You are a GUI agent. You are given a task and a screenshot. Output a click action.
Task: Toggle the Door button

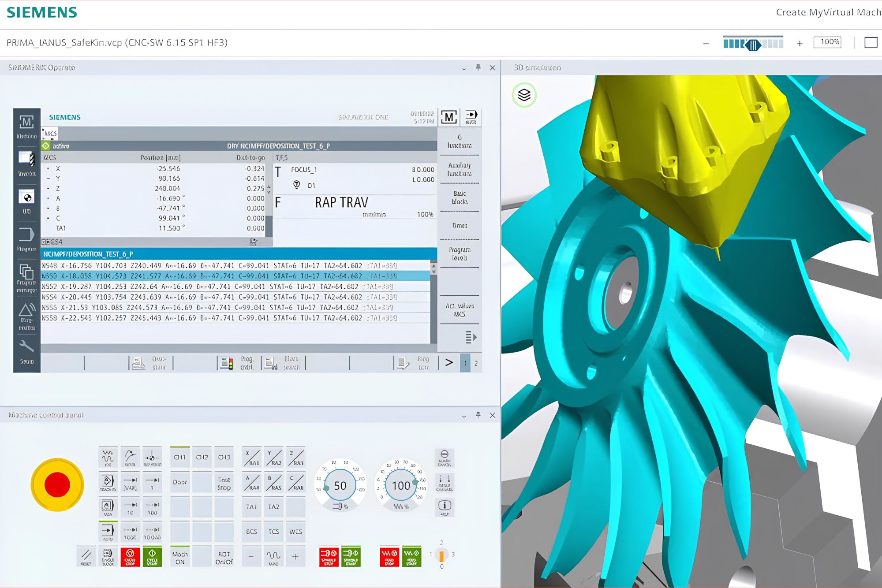[180, 482]
